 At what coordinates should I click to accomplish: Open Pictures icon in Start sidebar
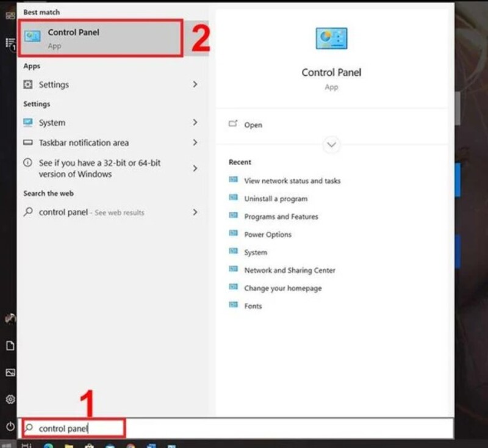[10, 372]
